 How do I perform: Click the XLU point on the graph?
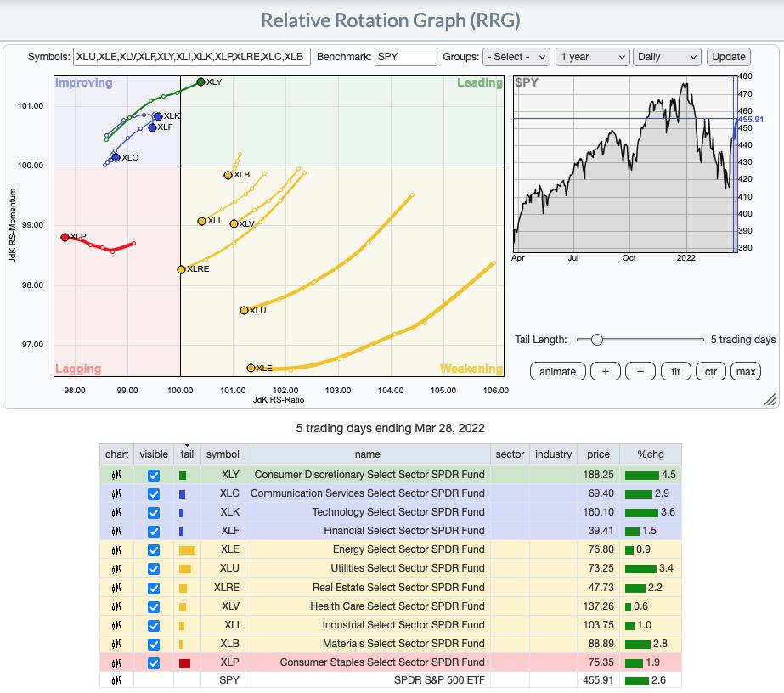pos(244,311)
